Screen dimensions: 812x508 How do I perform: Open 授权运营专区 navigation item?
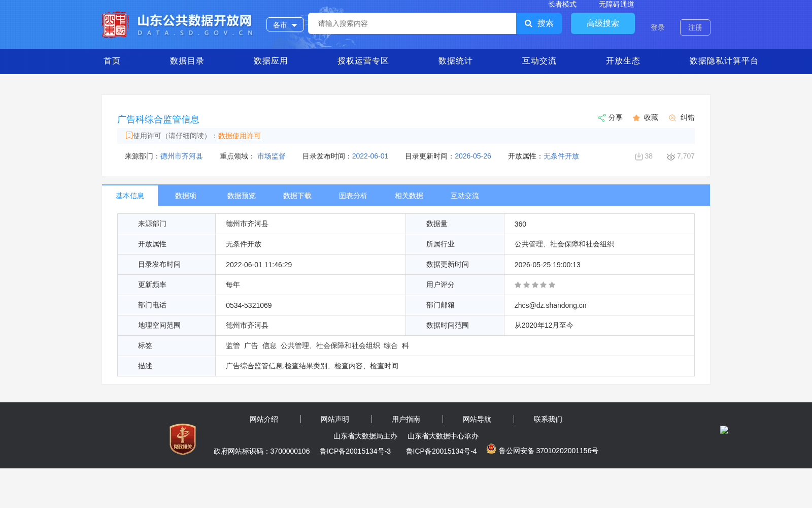point(363,61)
